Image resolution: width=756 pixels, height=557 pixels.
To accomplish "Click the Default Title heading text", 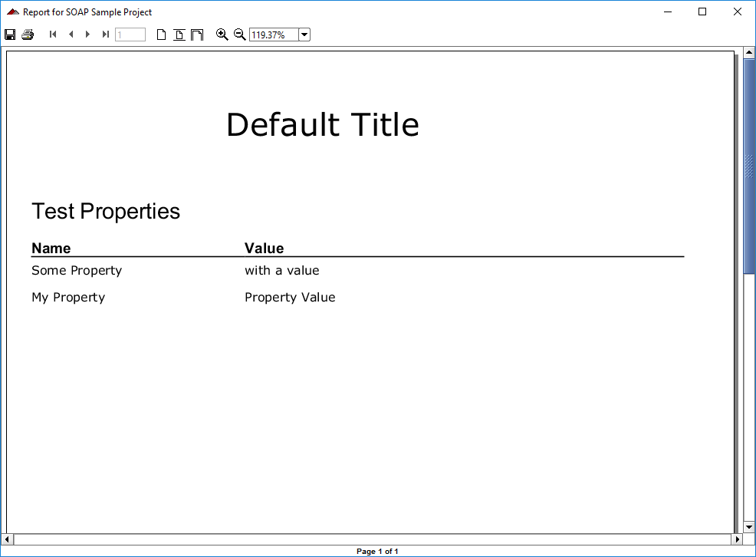I will click(x=323, y=124).
